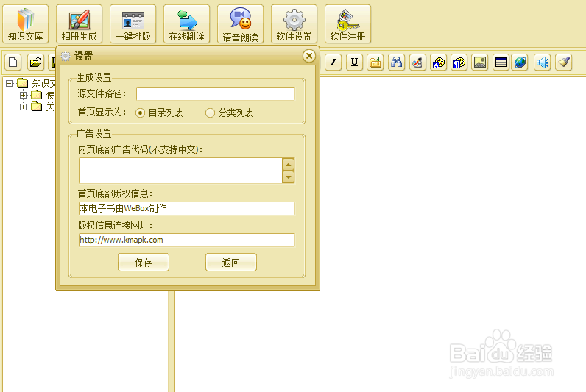
Task: Open the 在线翻译 online translation tool
Action: coord(186,24)
